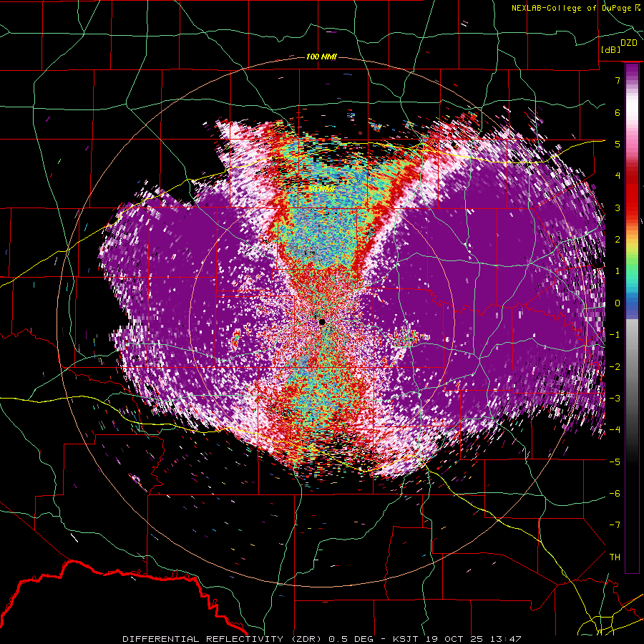The width and height of the screenshot is (644, 644).
Task: Click the 100 NMI range ring label
Action: pos(321,57)
